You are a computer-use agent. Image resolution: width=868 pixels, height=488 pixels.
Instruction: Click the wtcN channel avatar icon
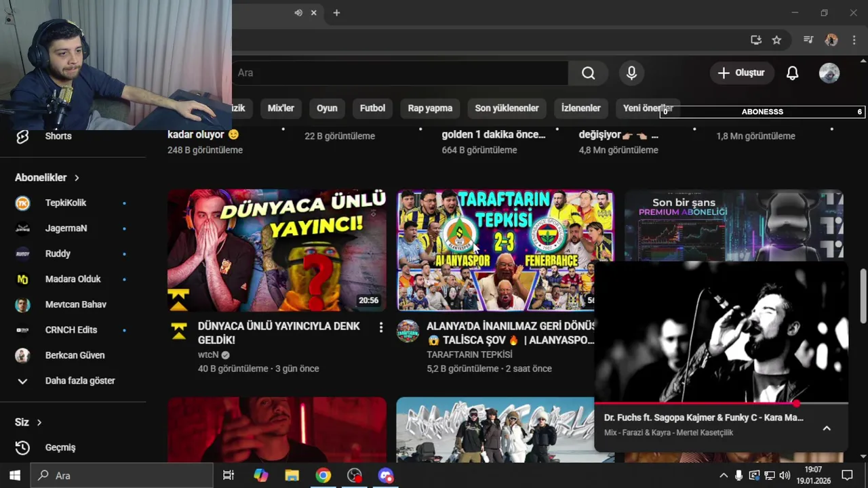(x=179, y=331)
